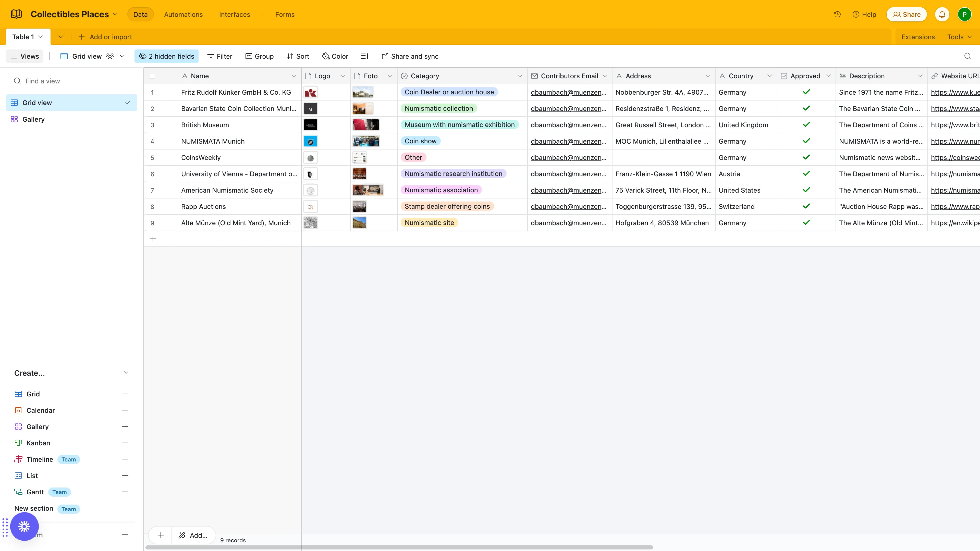Click the Airtable base book icon
The width and height of the screenshot is (980, 551).
pyautogui.click(x=16, y=15)
